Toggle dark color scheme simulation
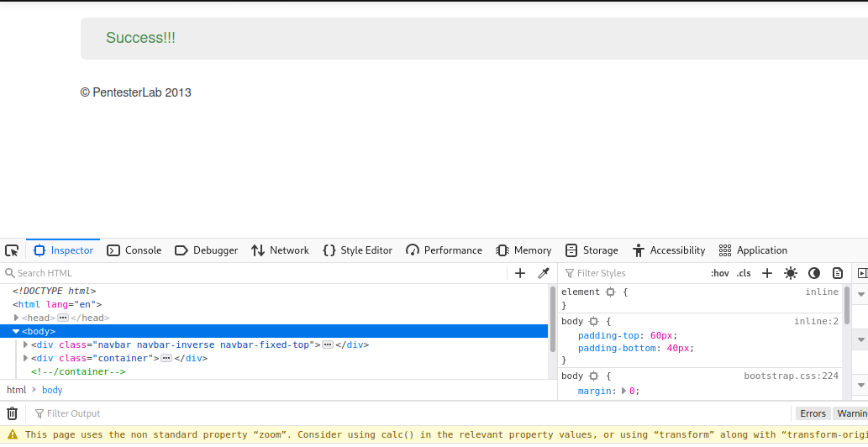 (813, 273)
